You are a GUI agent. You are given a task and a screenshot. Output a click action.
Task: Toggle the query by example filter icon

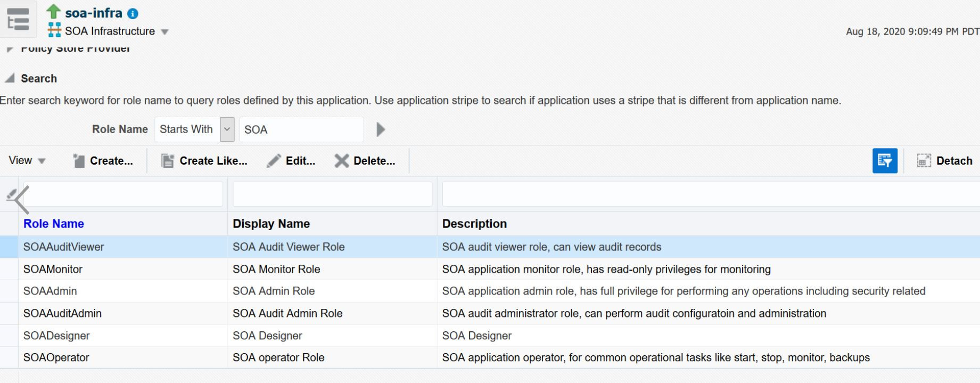pos(885,161)
